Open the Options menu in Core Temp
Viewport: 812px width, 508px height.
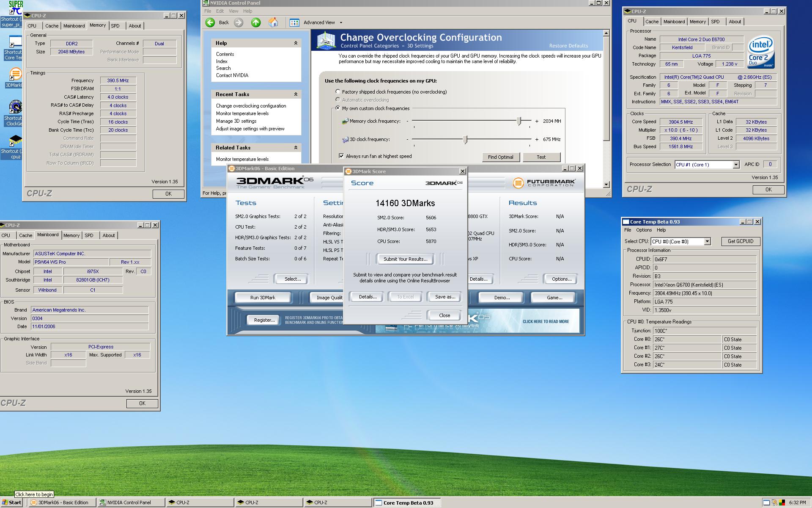click(x=644, y=230)
